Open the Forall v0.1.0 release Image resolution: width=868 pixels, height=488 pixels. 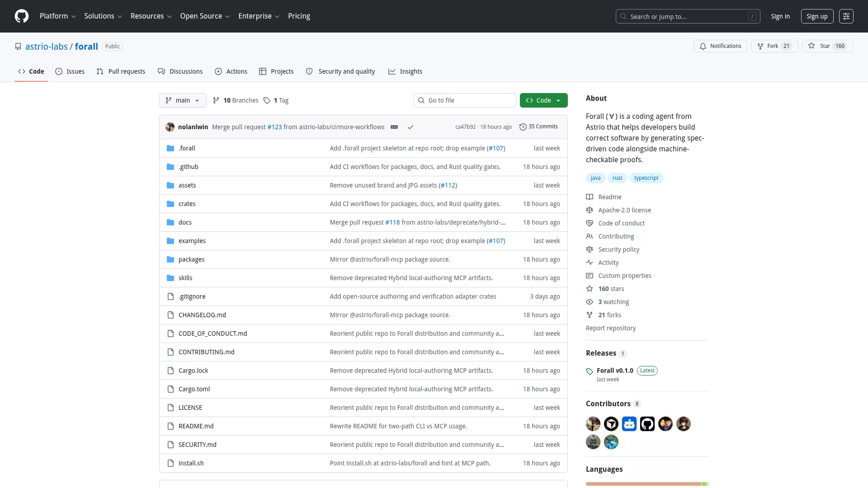pyautogui.click(x=615, y=371)
